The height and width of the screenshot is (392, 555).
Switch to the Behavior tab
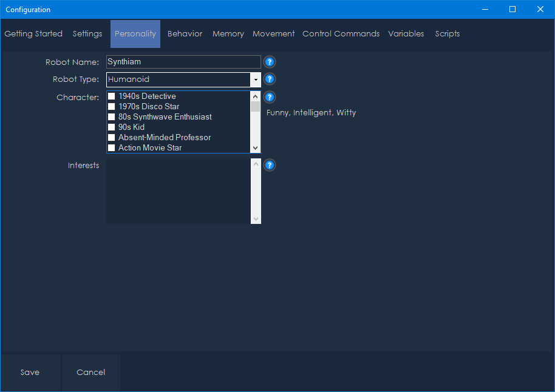point(185,34)
